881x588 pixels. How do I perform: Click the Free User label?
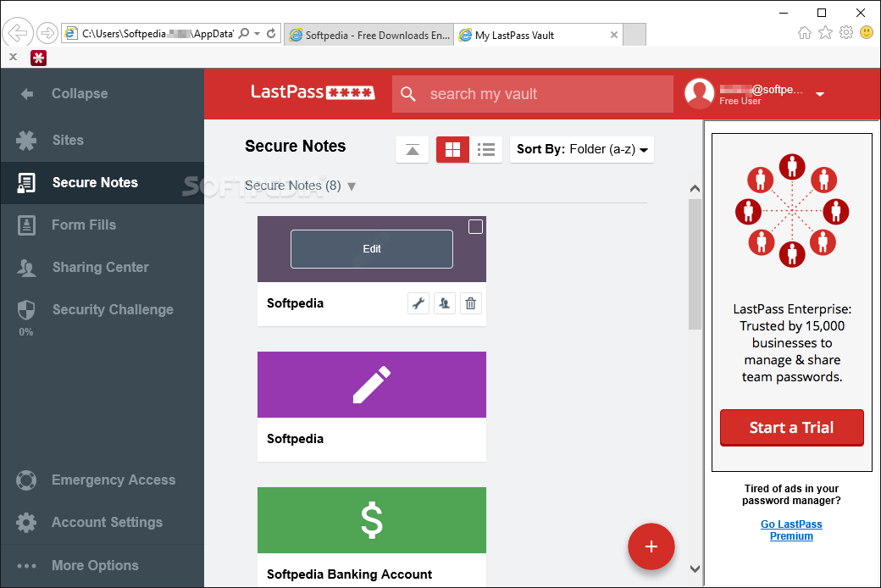pyautogui.click(x=740, y=101)
